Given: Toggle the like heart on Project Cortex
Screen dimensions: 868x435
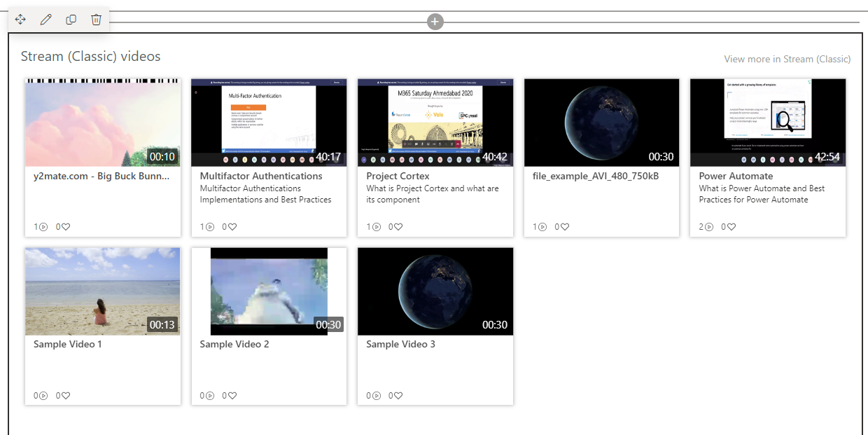Looking at the screenshot, I should tap(395, 226).
